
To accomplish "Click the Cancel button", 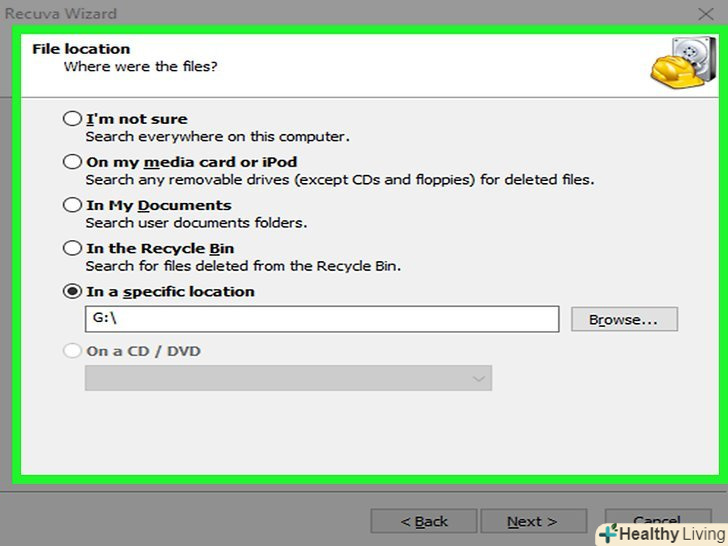I will [657, 519].
